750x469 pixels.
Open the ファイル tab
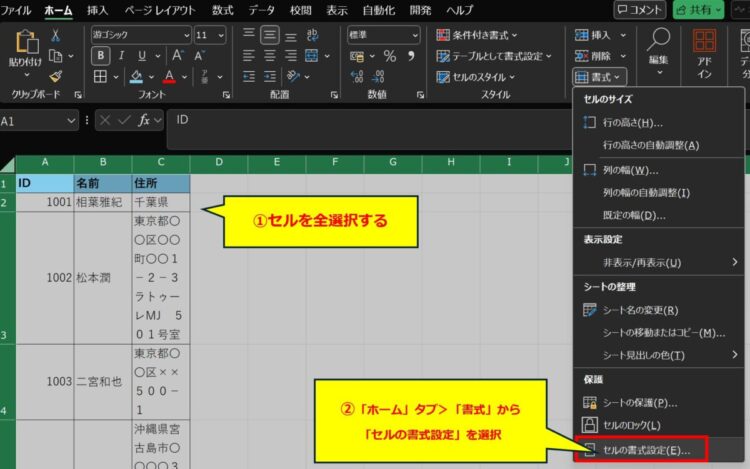(16, 10)
